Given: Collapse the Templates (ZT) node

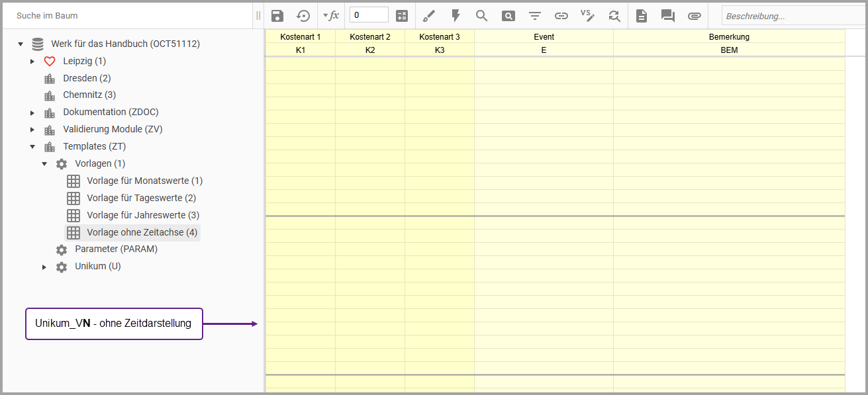Looking at the screenshot, I should tap(32, 147).
